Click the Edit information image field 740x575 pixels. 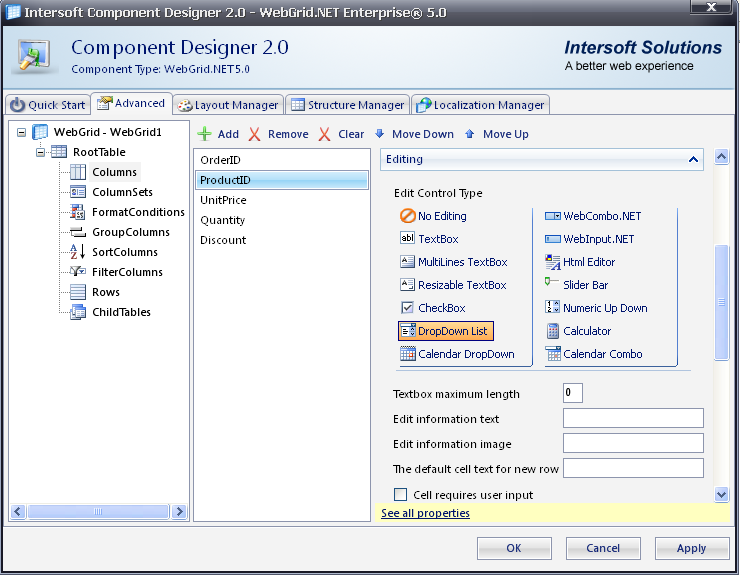tap(633, 443)
